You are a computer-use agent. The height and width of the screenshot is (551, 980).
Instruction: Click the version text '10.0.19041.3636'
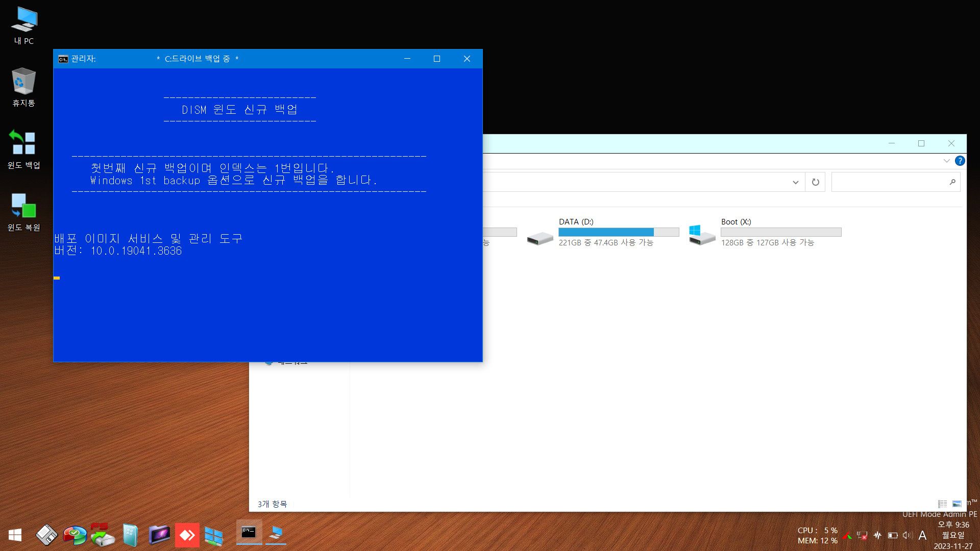(x=136, y=251)
